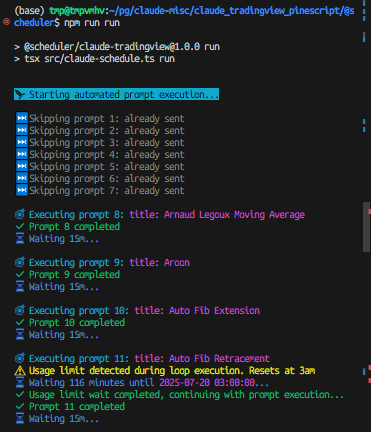Click 'Skipping prompt 1: already sent' text

click(x=107, y=118)
